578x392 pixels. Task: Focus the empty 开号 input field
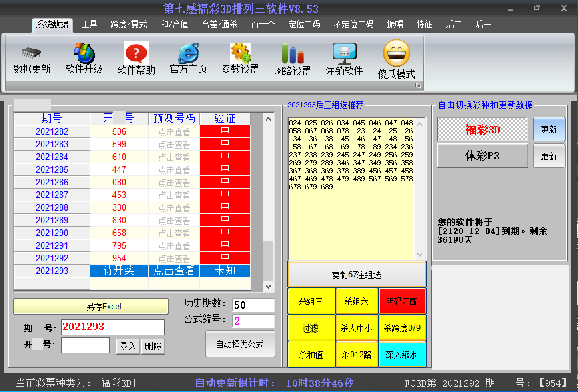tap(85, 345)
